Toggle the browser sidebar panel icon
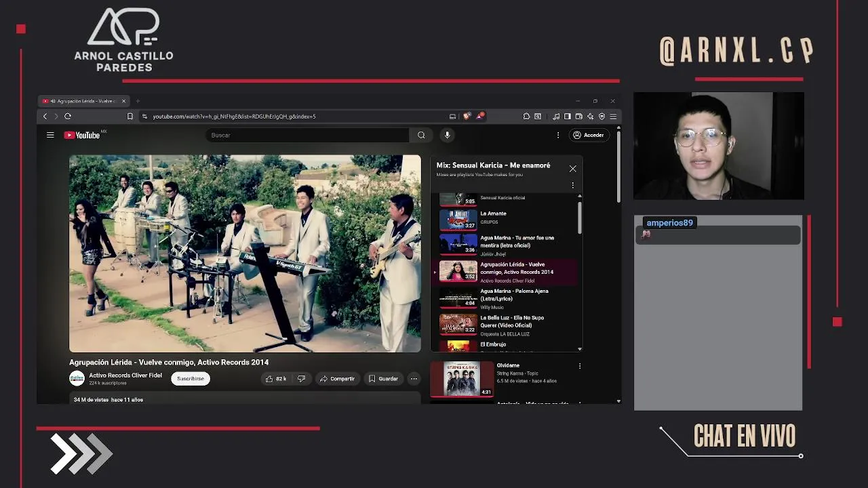Image resolution: width=868 pixels, height=488 pixels. click(x=568, y=117)
